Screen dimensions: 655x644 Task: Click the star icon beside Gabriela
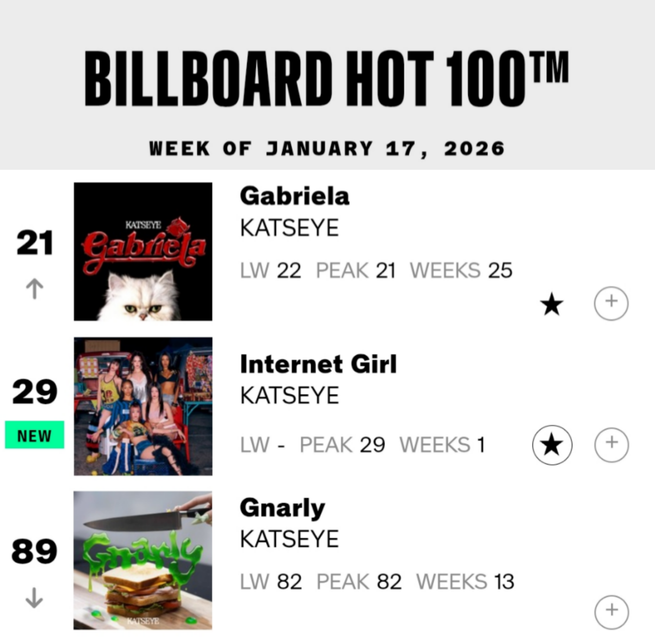(552, 304)
